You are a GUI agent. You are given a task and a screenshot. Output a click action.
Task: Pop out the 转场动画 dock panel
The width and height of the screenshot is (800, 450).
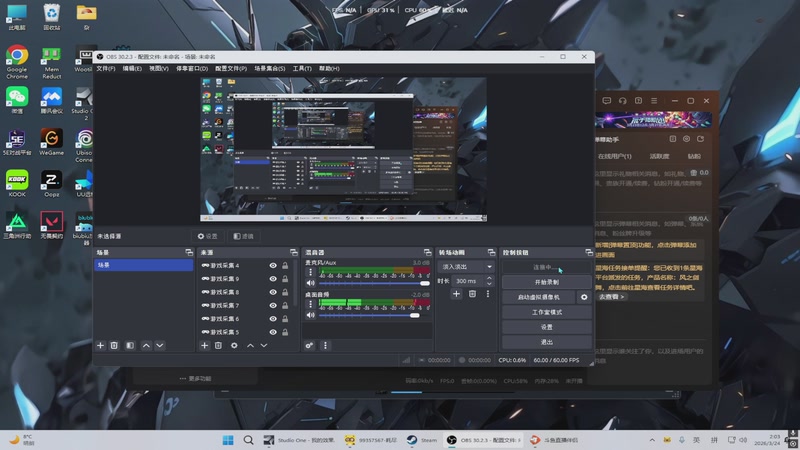[x=491, y=252]
